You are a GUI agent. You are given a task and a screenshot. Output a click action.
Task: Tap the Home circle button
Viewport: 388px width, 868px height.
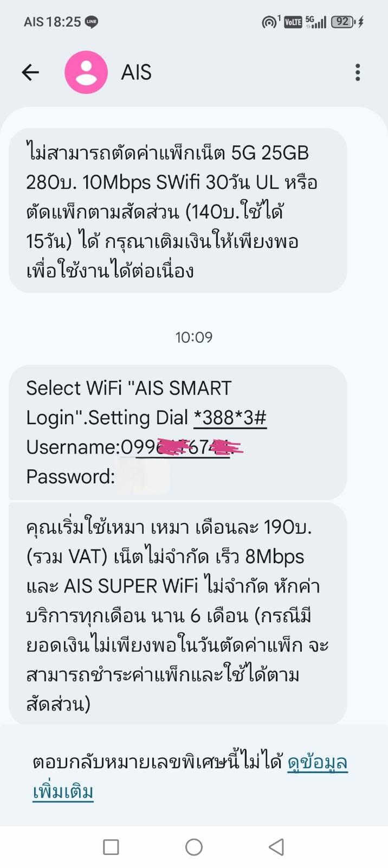pos(194,847)
